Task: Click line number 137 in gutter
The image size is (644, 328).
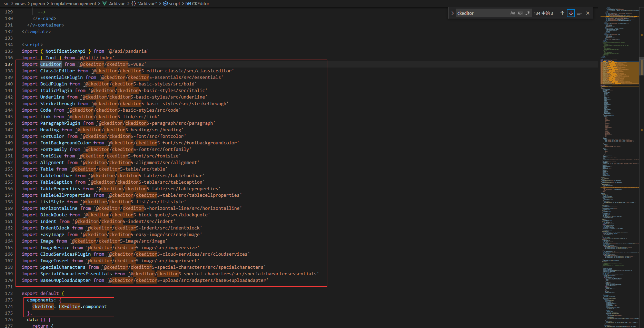Action: pos(9,64)
